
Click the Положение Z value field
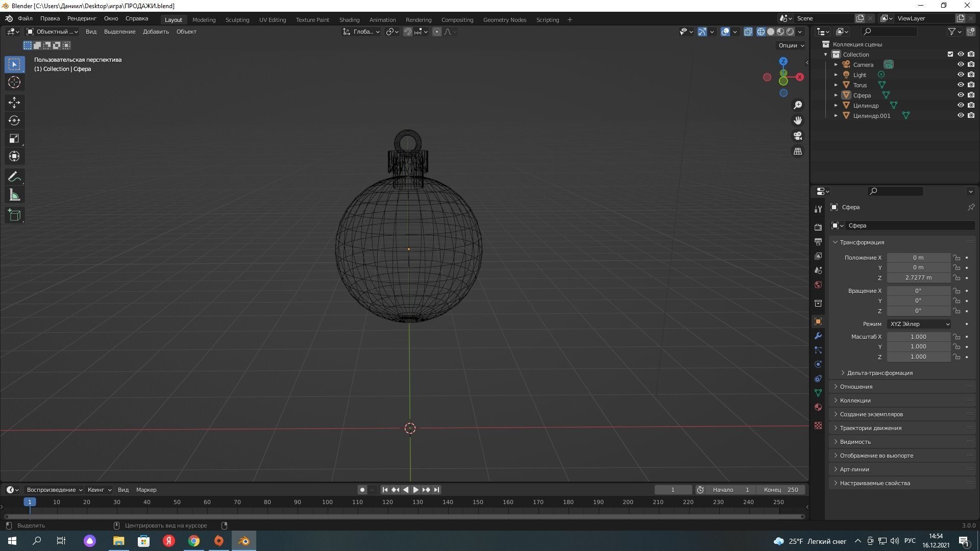[x=918, y=278]
